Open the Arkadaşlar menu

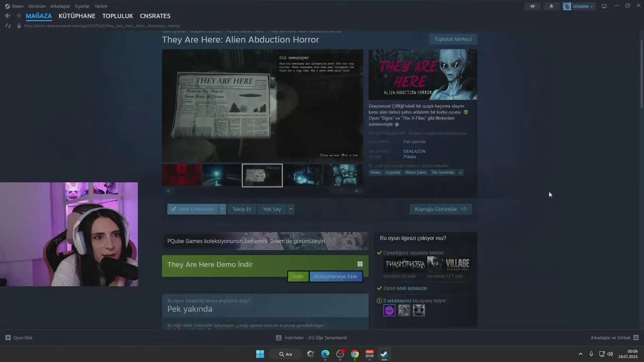pyautogui.click(x=60, y=6)
